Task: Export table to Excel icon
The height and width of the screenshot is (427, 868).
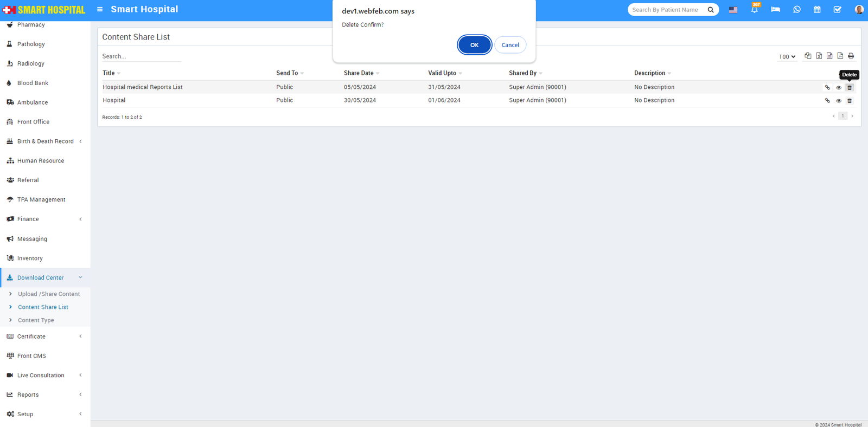Action: pyautogui.click(x=819, y=56)
